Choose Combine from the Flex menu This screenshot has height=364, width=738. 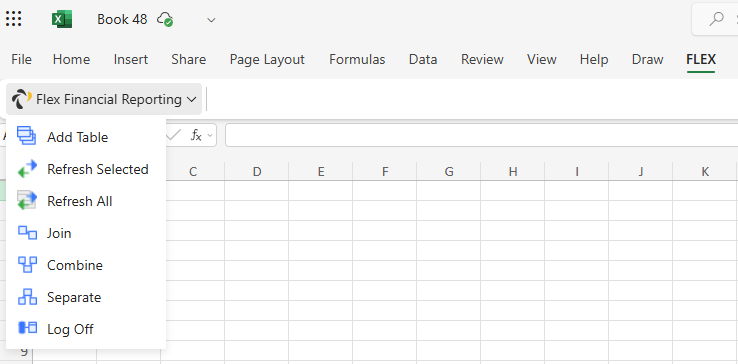[x=86, y=265]
